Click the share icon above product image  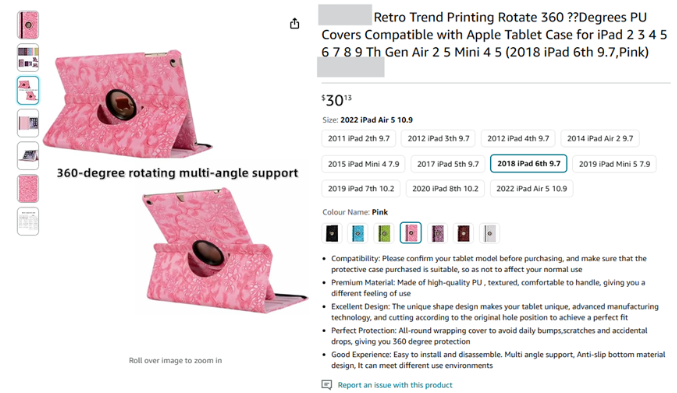coord(294,23)
